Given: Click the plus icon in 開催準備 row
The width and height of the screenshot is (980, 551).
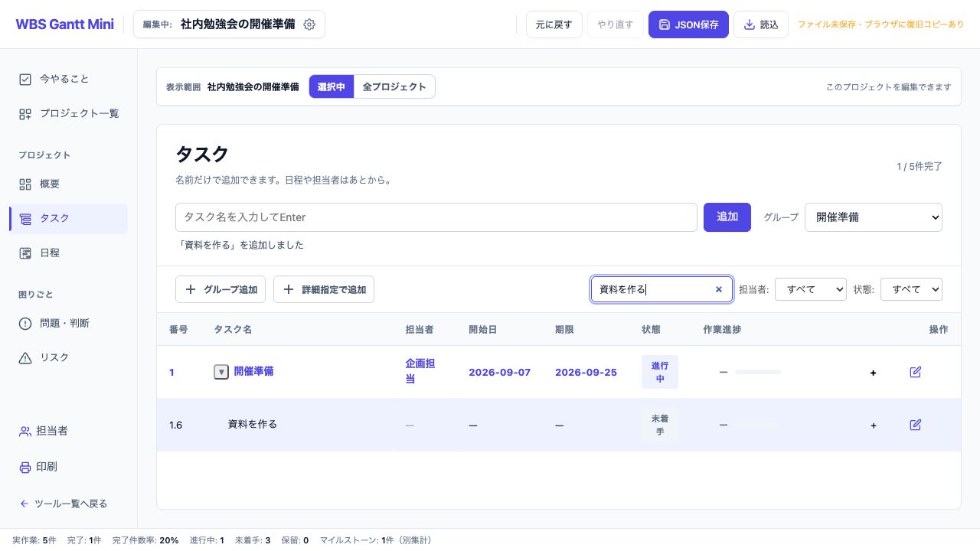Looking at the screenshot, I should coord(874,373).
